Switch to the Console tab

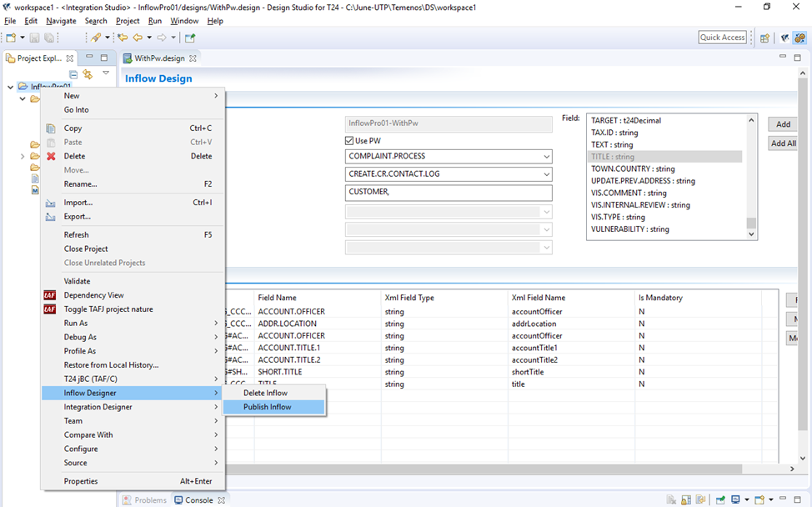click(198, 500)
